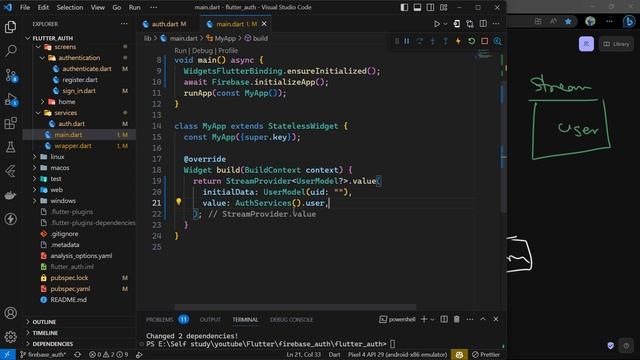
Task: Open the Testing flask view
Action: pyautogui.click(x=11, y=147)
